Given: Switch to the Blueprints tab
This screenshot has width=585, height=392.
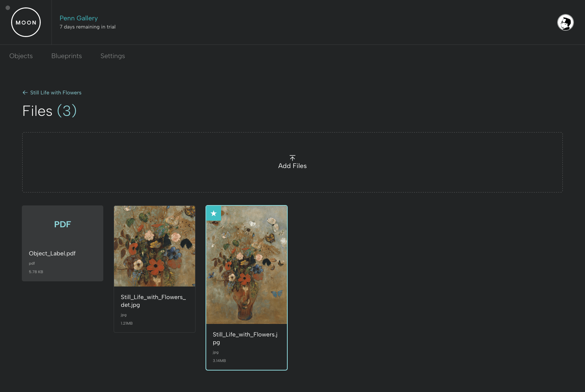Looking at the screenshot, I should pos(67,56).
